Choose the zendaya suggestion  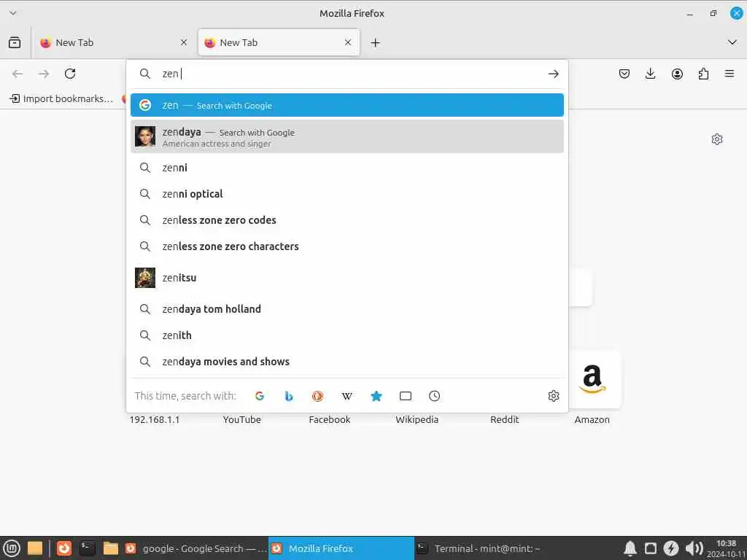(x=347, y=136)
